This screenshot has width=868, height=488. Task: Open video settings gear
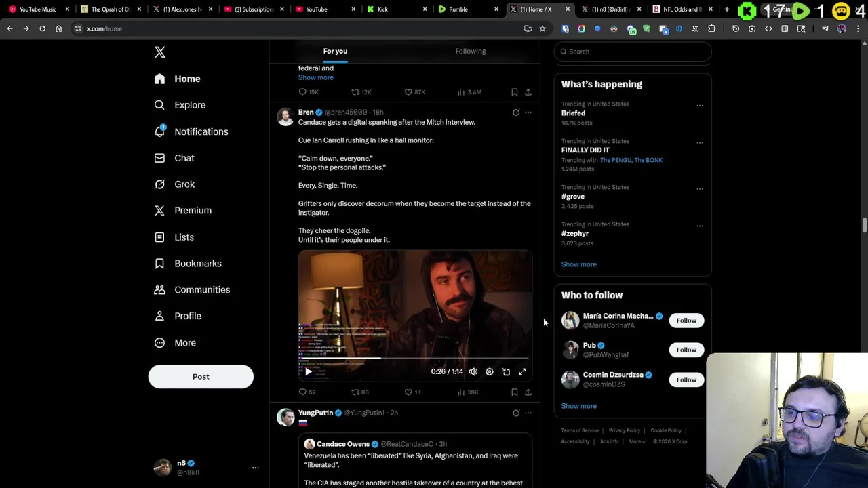(490, 371)
